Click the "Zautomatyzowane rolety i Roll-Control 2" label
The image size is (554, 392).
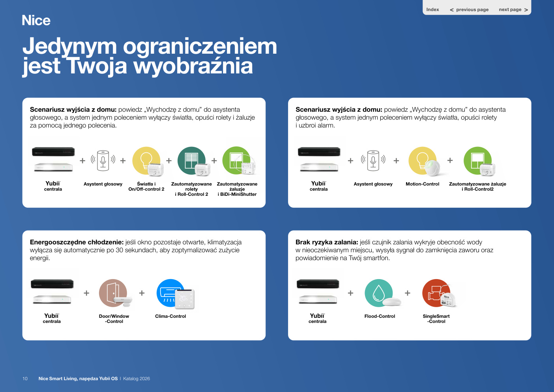(191, 189)
